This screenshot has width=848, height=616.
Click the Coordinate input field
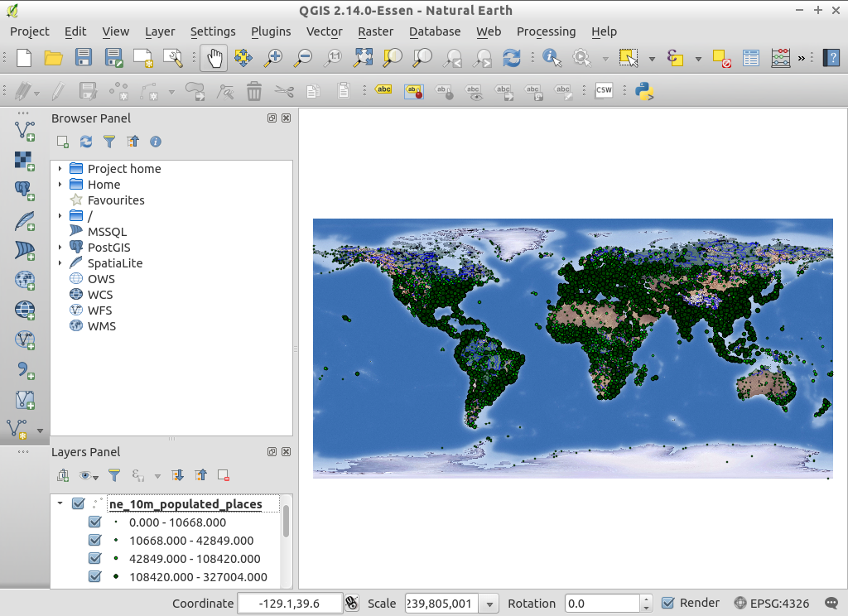pyautogui.click(x=290, y=604)
